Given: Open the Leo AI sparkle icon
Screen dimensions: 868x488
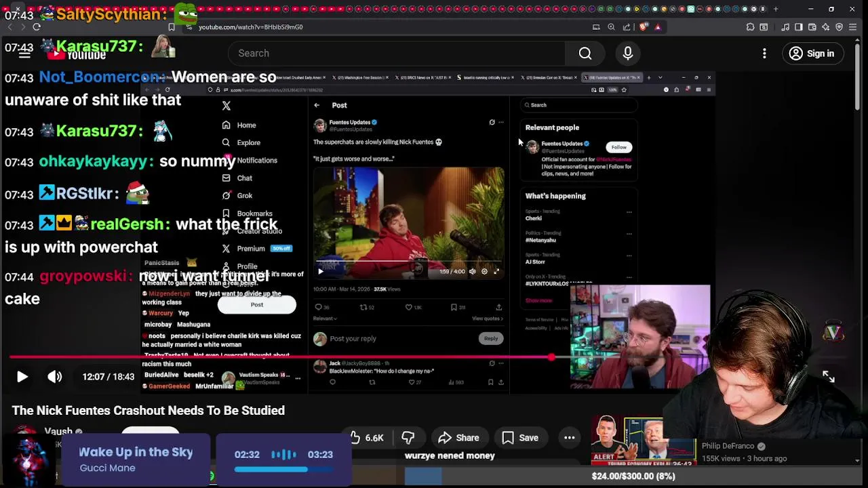Looking at the screenshot, I should point(825,27).
